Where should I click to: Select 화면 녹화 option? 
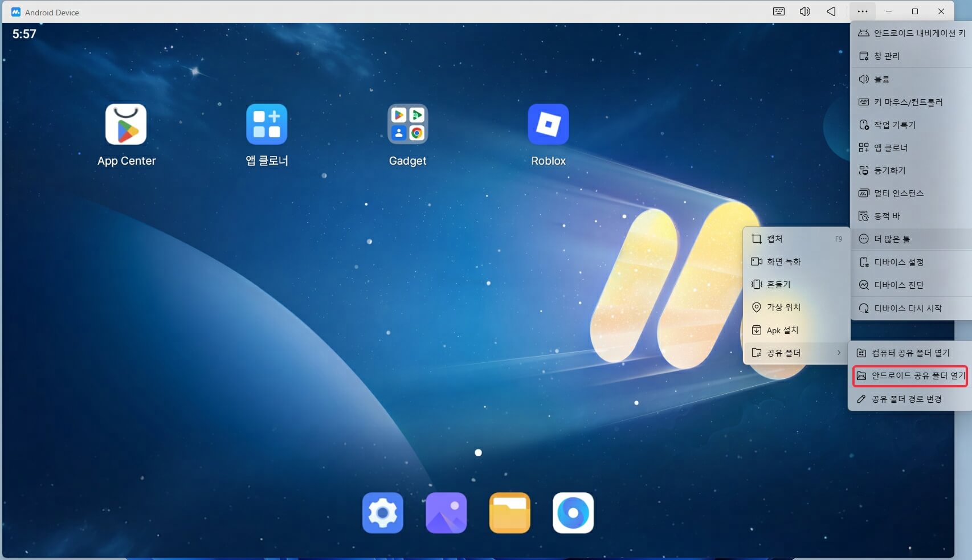pyautogui.click(x=797, y=261)
